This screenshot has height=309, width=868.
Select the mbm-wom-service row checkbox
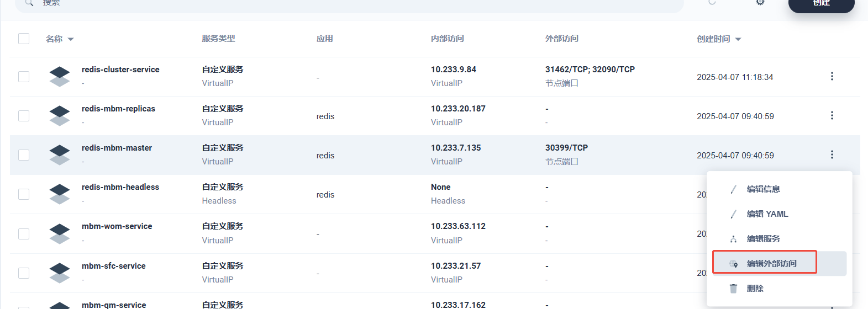(24, 233)
